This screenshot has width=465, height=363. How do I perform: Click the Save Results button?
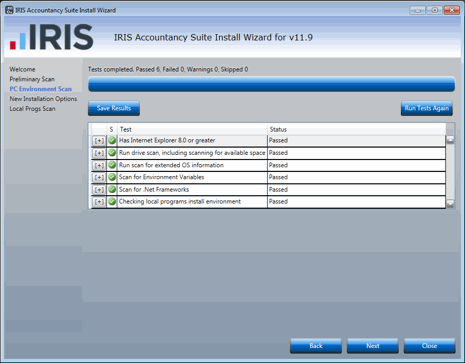point(114,108)
